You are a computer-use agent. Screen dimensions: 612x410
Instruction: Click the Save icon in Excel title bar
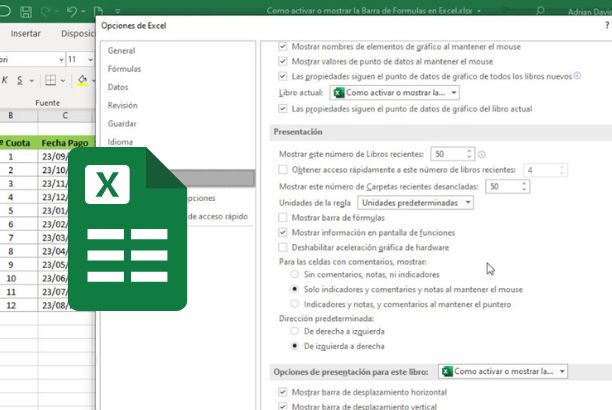point(26,12)
